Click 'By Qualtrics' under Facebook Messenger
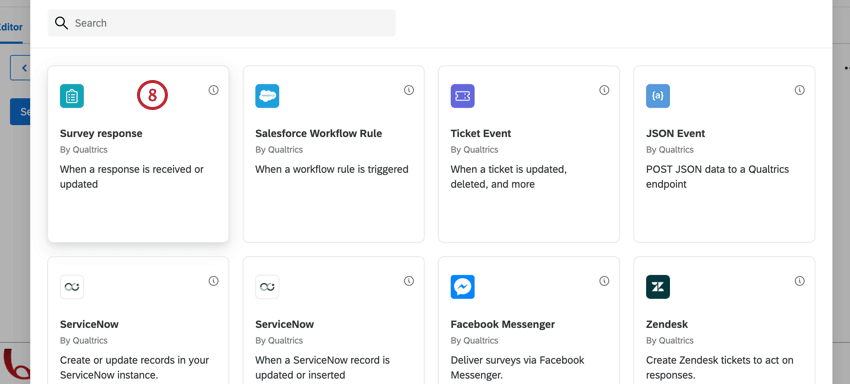The image size is (850, 384). point(474,341)
